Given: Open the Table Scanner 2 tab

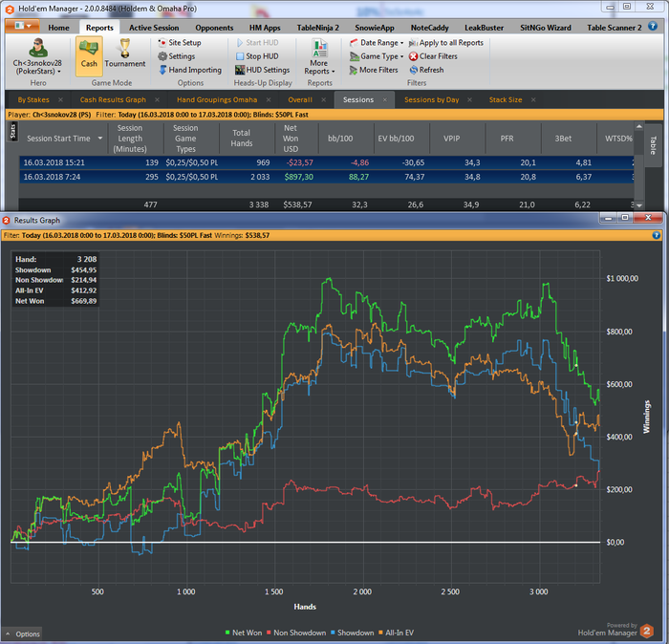Looking at the screenshot, I should [x=614, y=28].
